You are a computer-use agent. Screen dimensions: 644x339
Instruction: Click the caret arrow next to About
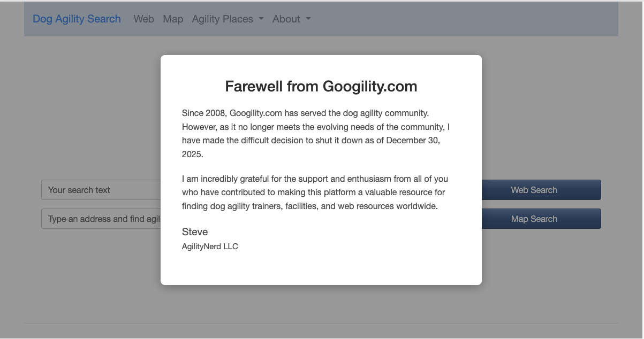coord(308,19)
